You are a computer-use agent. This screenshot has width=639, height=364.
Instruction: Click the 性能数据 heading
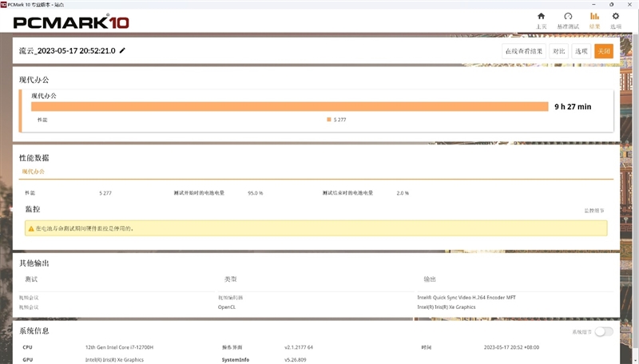pos(34,158)
